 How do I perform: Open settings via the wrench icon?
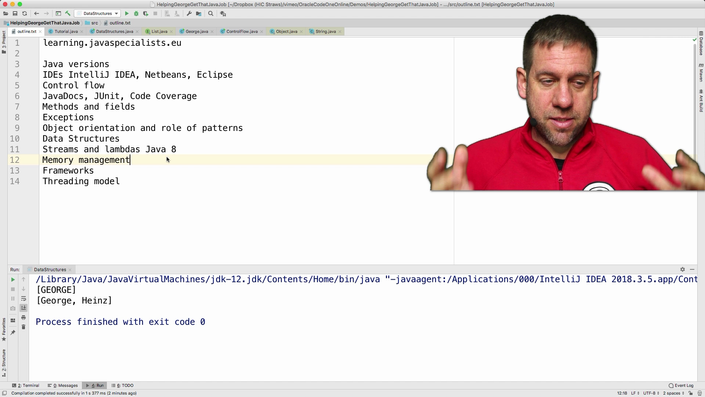pyautogui.click(x=189, y=13)
